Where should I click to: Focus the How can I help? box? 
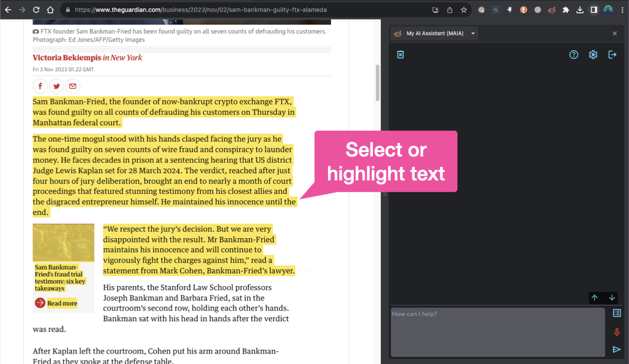tap(498, 332)
